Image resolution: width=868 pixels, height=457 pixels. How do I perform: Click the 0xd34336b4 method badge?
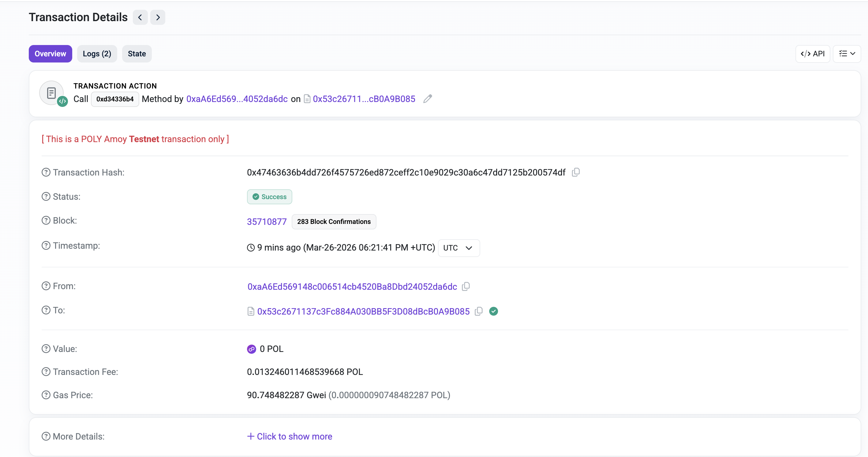(x=115, y=99)
